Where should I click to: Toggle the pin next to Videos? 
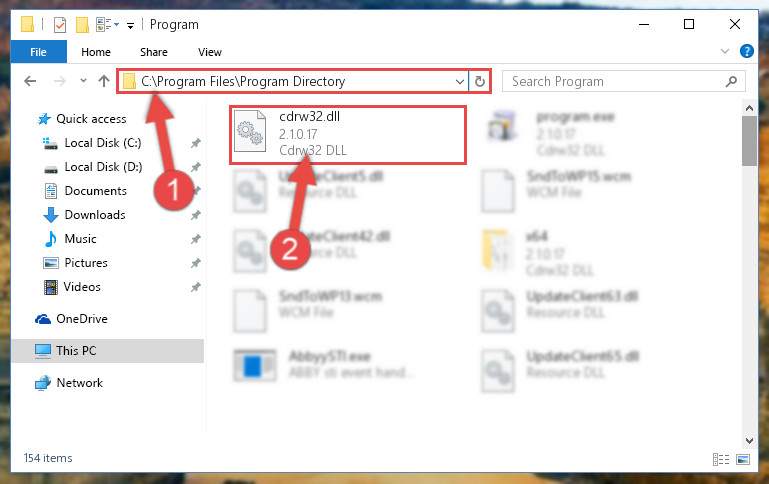[x=195, y=287]
